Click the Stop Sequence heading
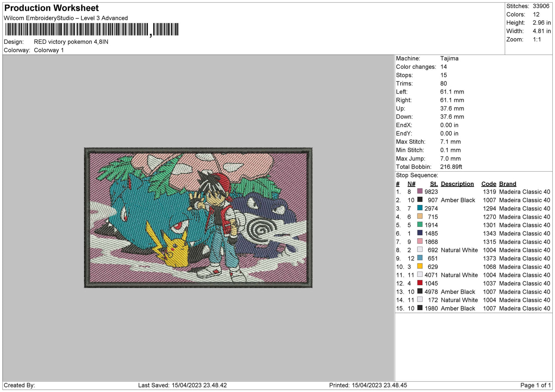 click(x=417, y=175)
